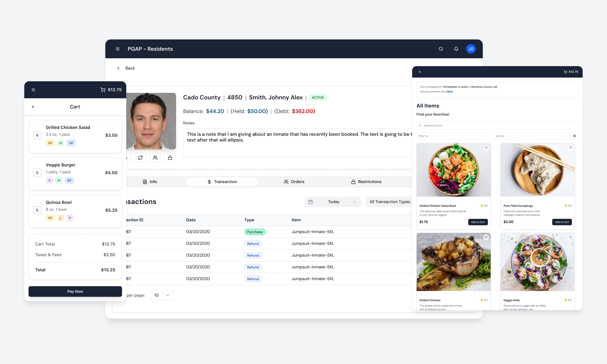This screenshot has width=607, height=364.
Task: Open the Today date range dropdown
Action: click(332, 202)
